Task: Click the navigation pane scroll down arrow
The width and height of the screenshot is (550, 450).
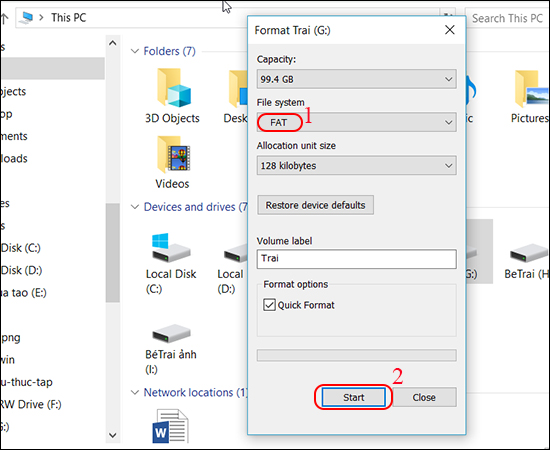Action: click(x=113, y=435)
